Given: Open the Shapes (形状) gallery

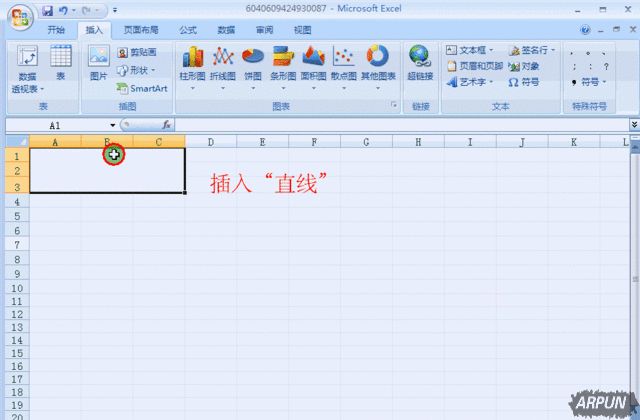Looking at the screenshot, I should click(x=136, y=70).
